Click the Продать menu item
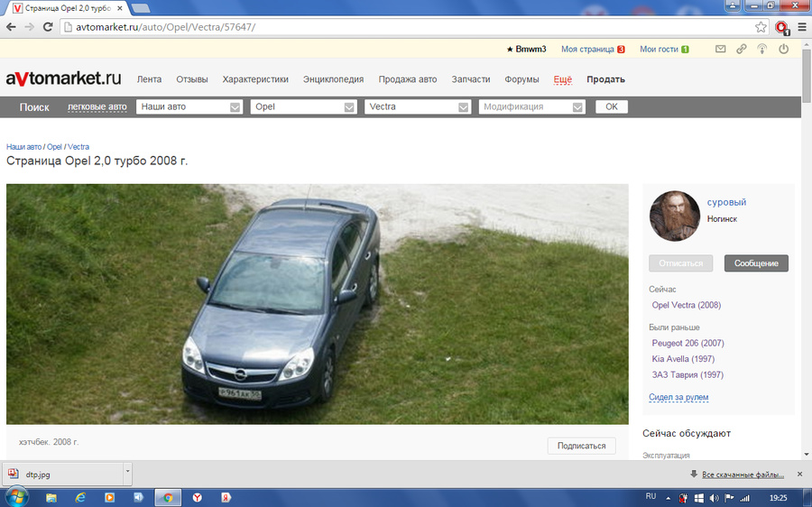The width and height of the screenshot is (812, 507). [x=606, y=79]
